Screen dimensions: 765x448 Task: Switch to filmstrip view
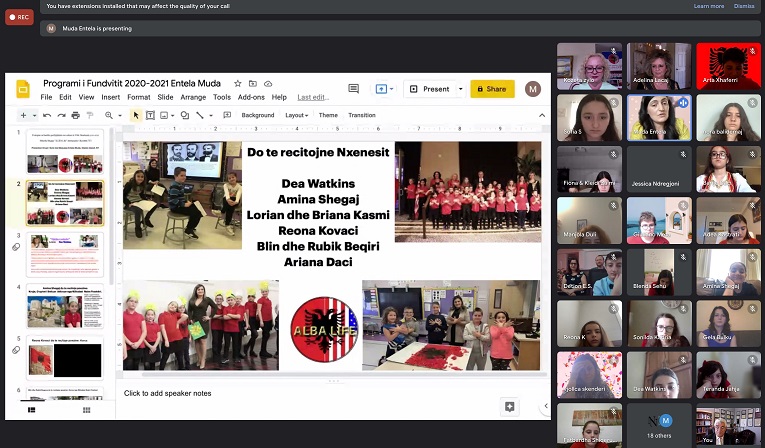(x=30, y=410)
